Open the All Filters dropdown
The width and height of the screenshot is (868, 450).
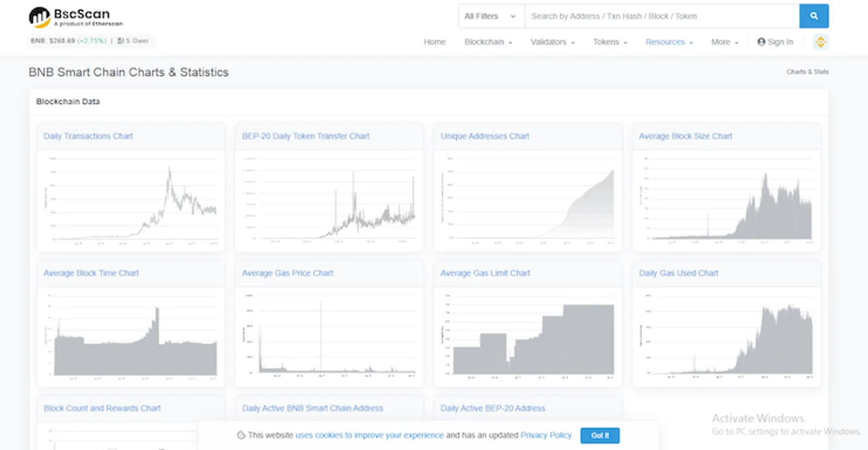coord(492,16)
